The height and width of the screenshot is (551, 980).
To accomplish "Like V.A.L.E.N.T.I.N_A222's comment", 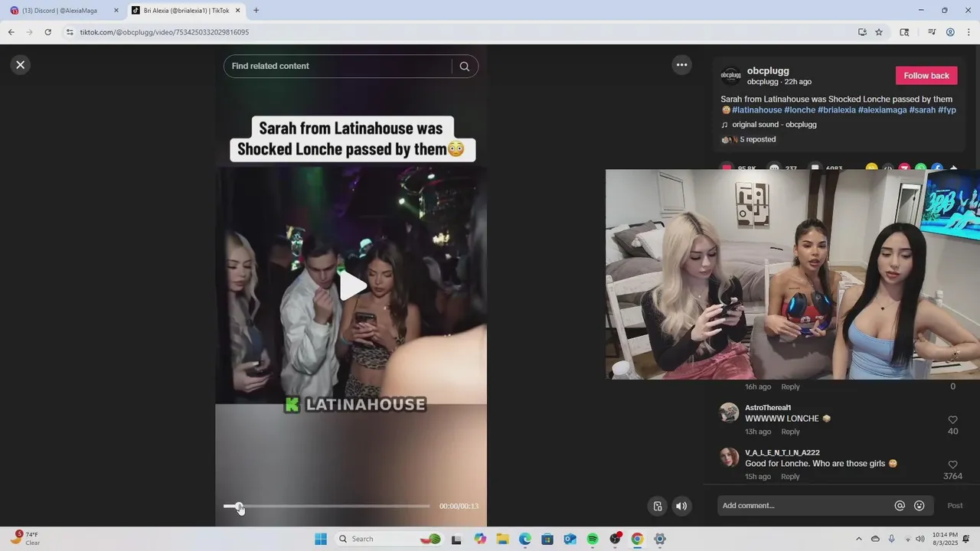I will tap(952, 465).
